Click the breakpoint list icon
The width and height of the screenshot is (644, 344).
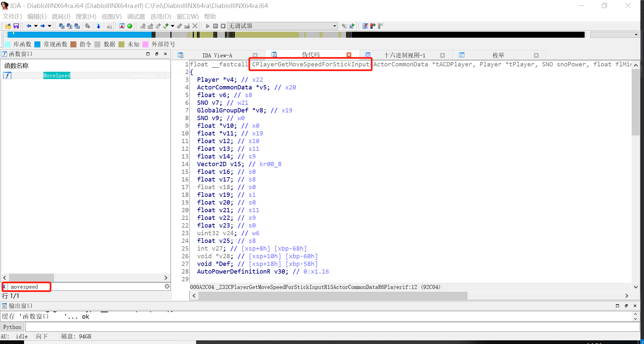tap(365, 26)
